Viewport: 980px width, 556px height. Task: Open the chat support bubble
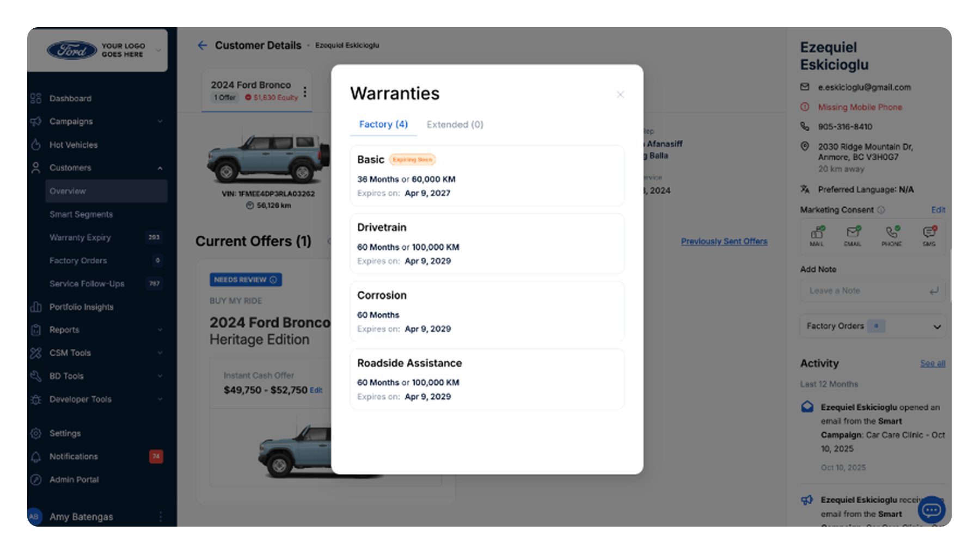pyautogui.click(x=931, y=510)
